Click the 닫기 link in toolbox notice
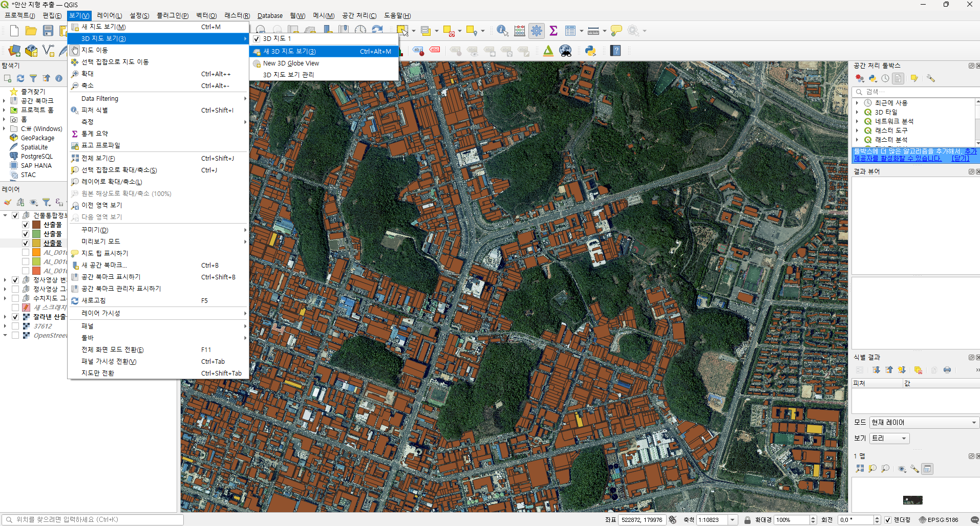The width and height of the screenshot is (980, 526). (x=960, y=159)
